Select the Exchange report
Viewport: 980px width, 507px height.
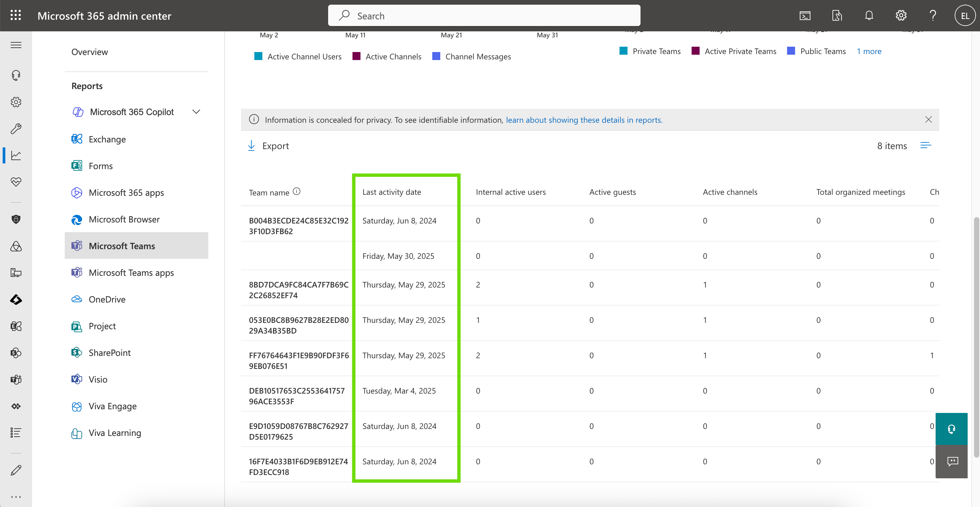click(x=137, y=139)
